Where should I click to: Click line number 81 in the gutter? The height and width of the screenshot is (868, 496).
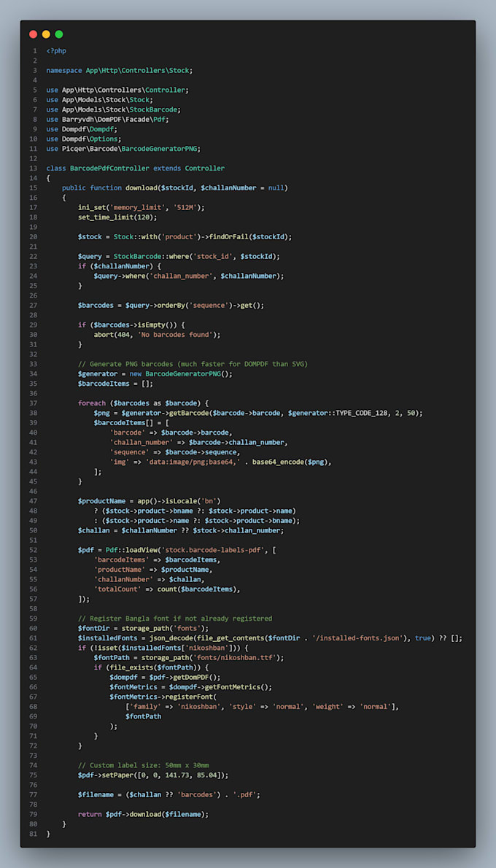click(x=34, y=833)
